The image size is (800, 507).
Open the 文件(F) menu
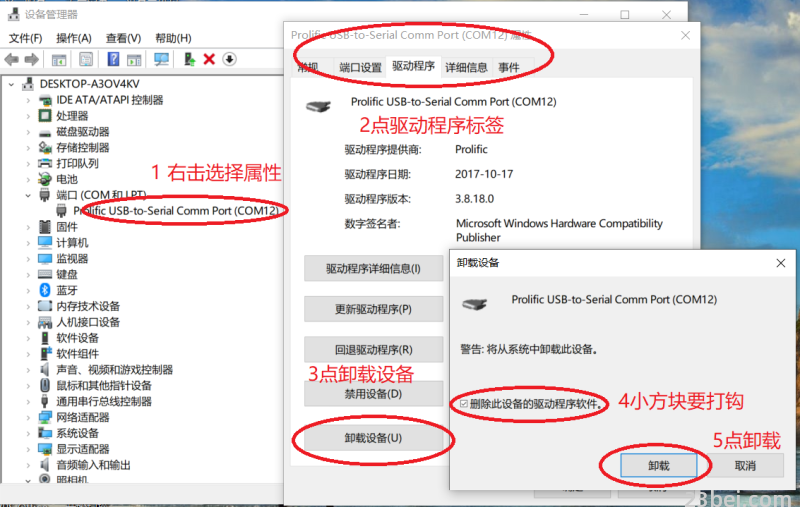click(x=26, y=38)
